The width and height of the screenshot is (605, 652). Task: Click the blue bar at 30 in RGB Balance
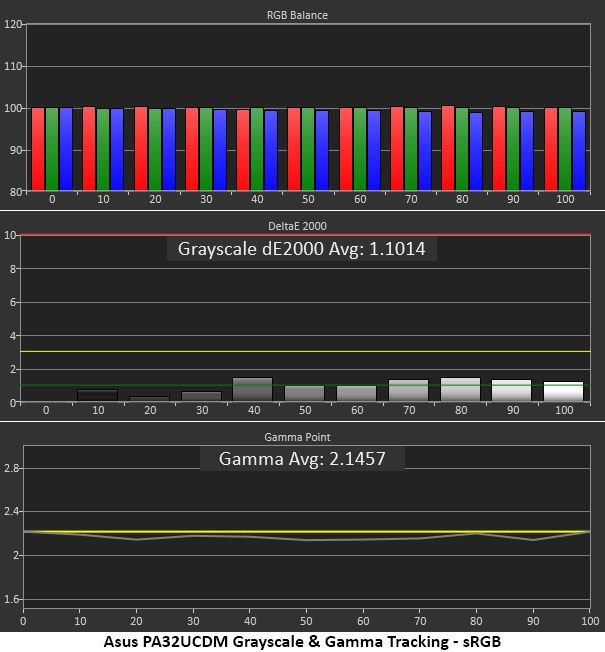point(220,150)
